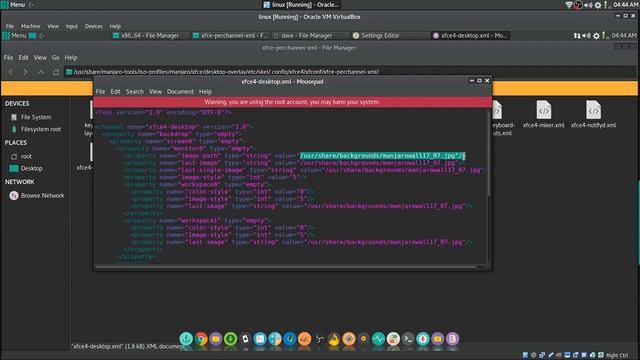Open Mousepad Help menu
Image resolution: width=640 pixels, height=360 pixels.
click(x=205, y=91)
